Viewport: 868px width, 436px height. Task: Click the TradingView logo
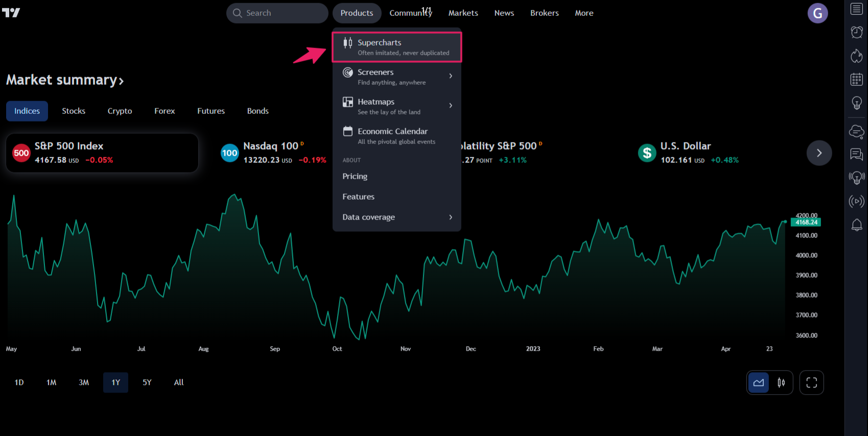click(x=11, y=13)
